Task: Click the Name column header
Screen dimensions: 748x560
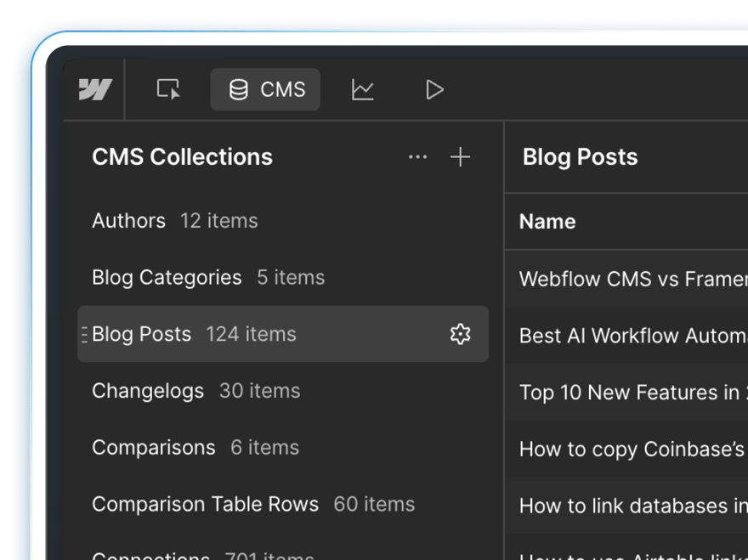Action: coord(547,221)
